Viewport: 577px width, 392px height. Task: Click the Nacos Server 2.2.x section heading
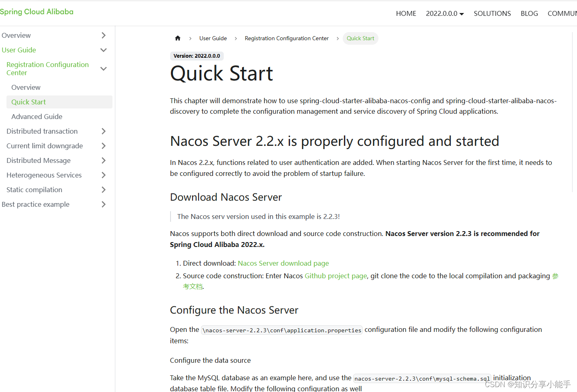[335, 141]
